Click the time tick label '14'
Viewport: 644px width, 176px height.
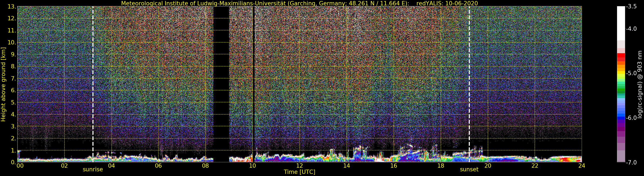pos(347,166)
